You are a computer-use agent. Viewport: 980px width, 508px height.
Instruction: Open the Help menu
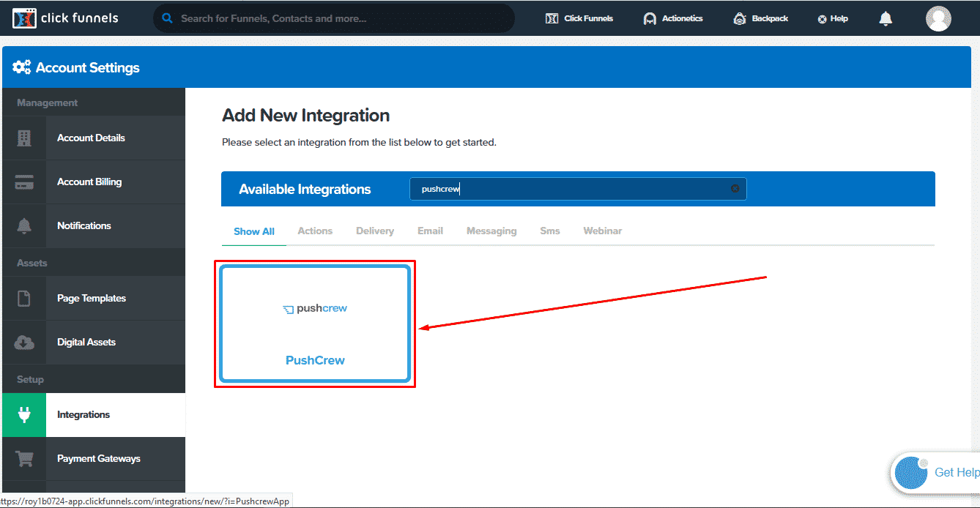click(x=833, y=19)
